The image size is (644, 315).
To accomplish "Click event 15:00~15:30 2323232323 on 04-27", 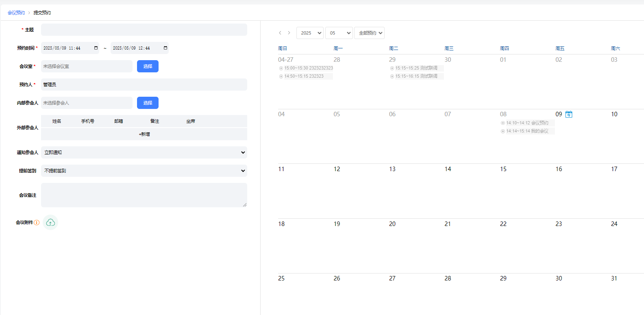I will (x=306, y=68).
